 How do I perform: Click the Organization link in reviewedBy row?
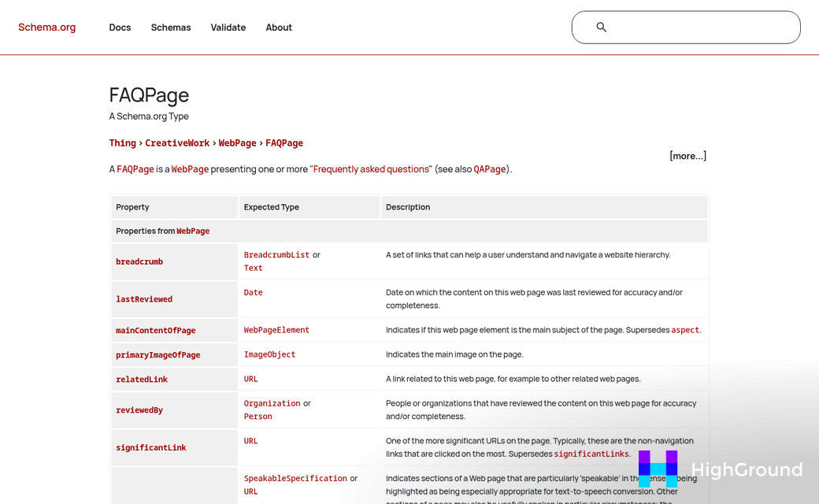pyautogui.click(x=272, y=402)
